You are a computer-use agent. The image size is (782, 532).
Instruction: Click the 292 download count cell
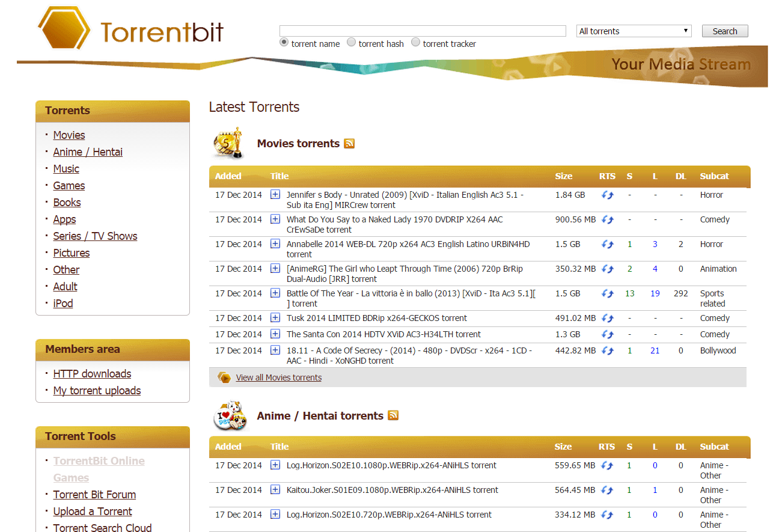pyautogui.click(x=680, y=293)
